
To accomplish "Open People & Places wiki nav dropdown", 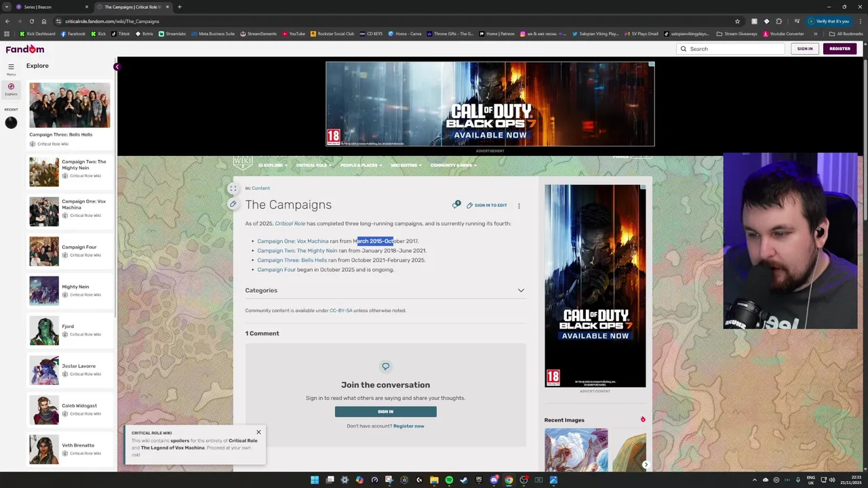I will tap(361, 165).
